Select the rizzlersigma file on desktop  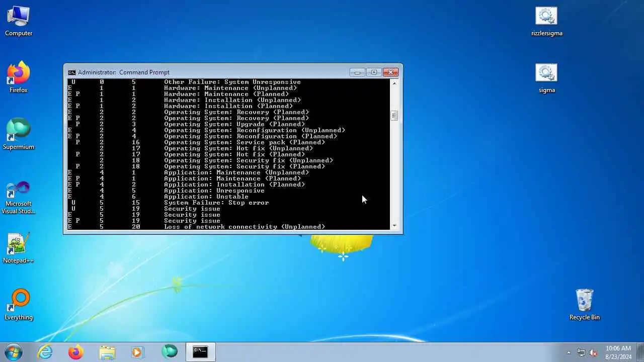point(547,21)
